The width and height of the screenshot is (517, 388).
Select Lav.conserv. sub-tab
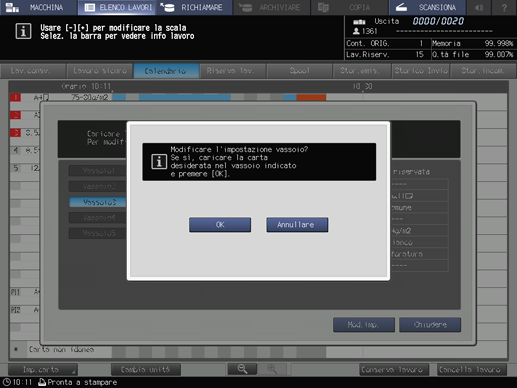tap(33, 71)
